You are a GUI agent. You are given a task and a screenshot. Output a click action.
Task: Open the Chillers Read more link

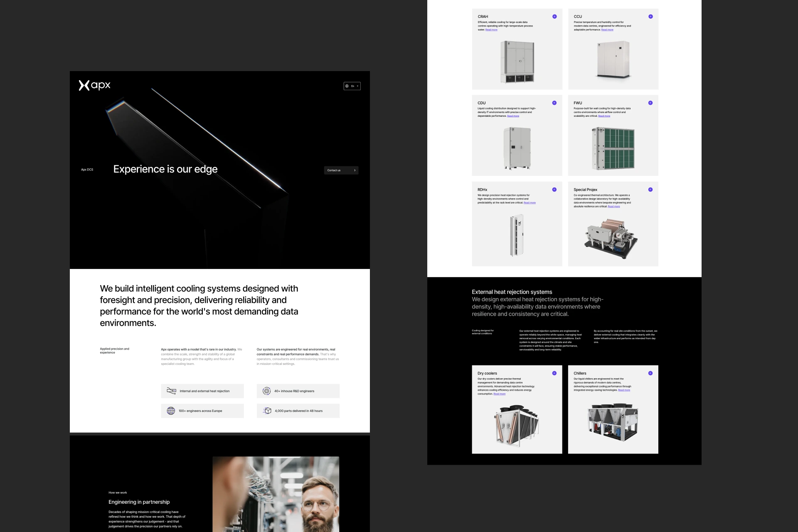[x=624, y=390]
